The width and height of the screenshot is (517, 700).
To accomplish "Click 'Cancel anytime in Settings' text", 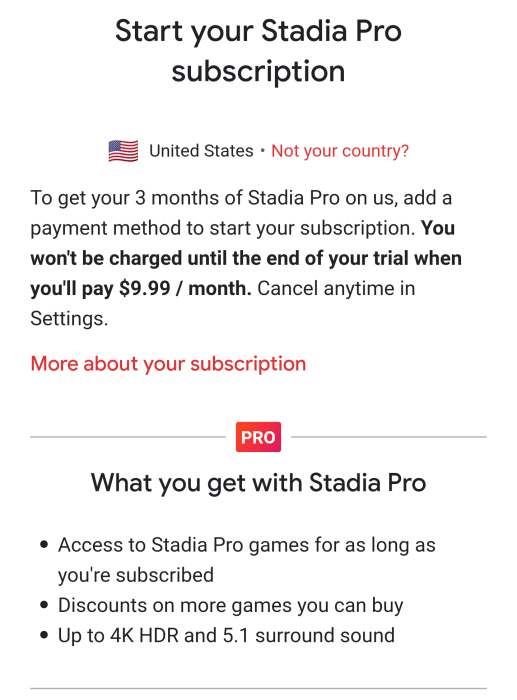I will (x=223, y=304).
